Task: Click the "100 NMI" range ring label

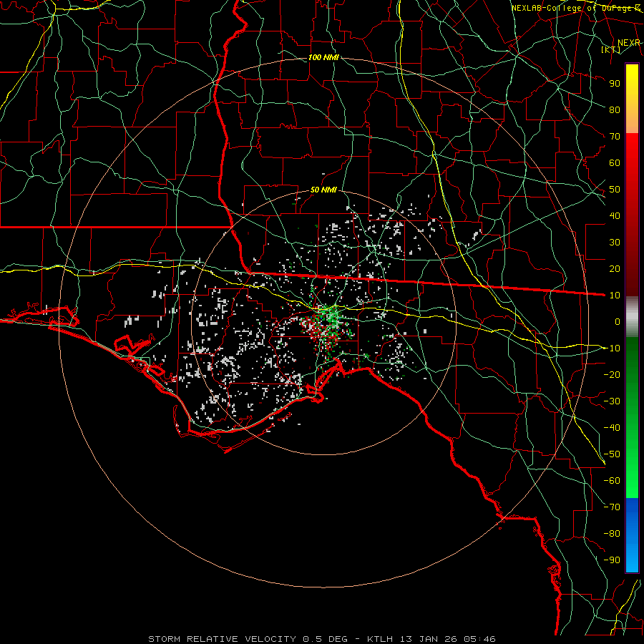Action: (323, 57)
